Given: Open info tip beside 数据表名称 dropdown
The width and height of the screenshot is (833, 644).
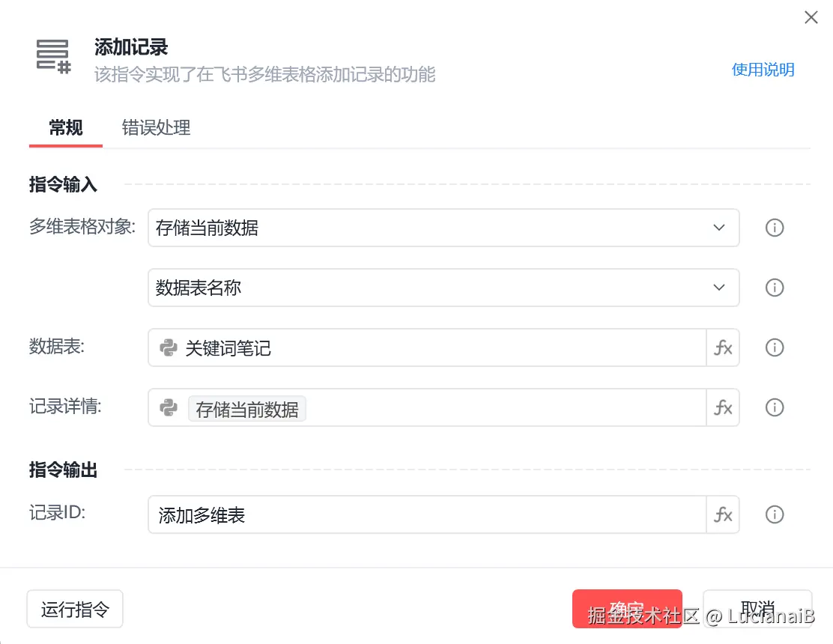Looking at the screenshot, I should [775, 288].
